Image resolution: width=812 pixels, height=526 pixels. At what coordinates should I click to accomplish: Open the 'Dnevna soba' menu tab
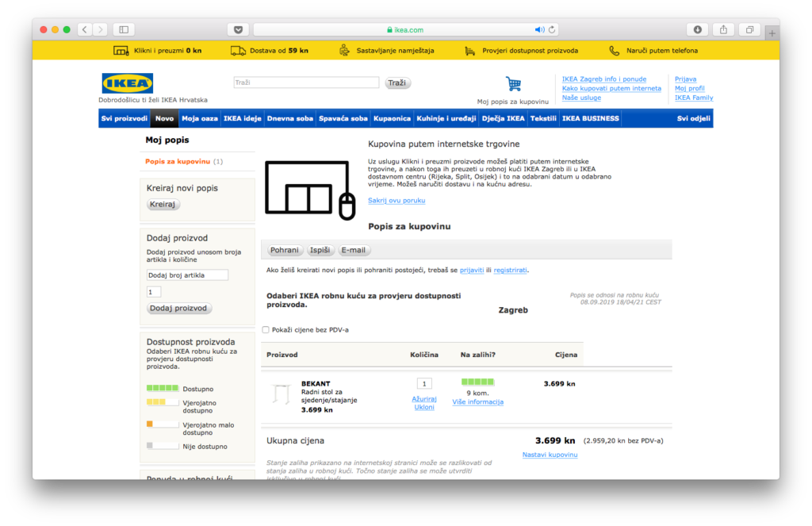(289, 118)
